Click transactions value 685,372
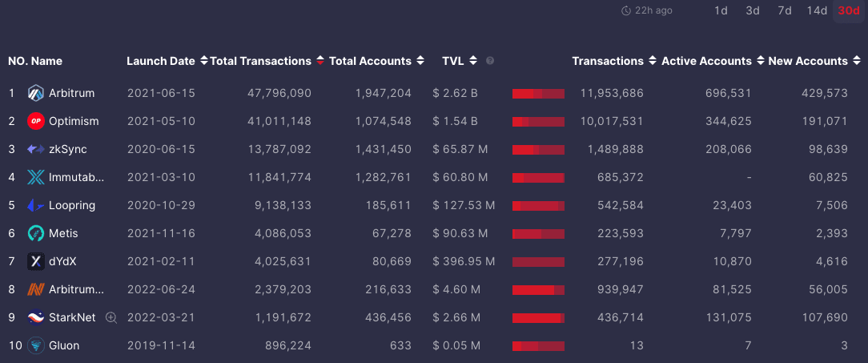This screenshot has width=868, height=363. click(x=621, y=177)
